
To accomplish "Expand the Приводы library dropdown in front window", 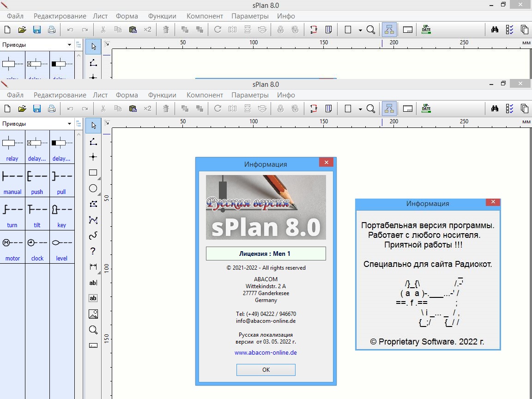I will 69,124.
